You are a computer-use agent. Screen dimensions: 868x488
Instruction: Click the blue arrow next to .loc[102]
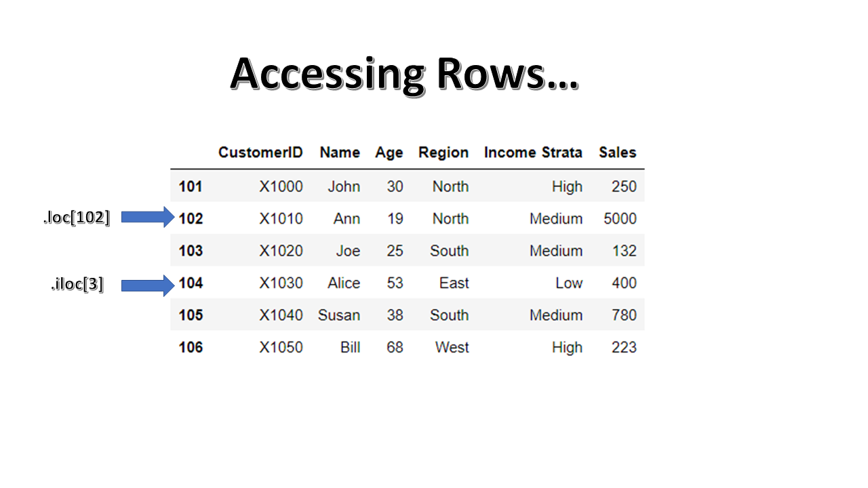pos(149,218)
